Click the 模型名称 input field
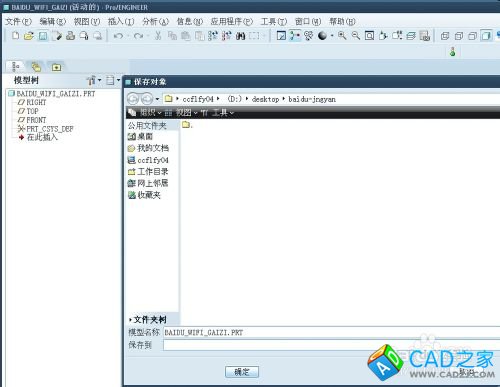 (x=331, y=332)
